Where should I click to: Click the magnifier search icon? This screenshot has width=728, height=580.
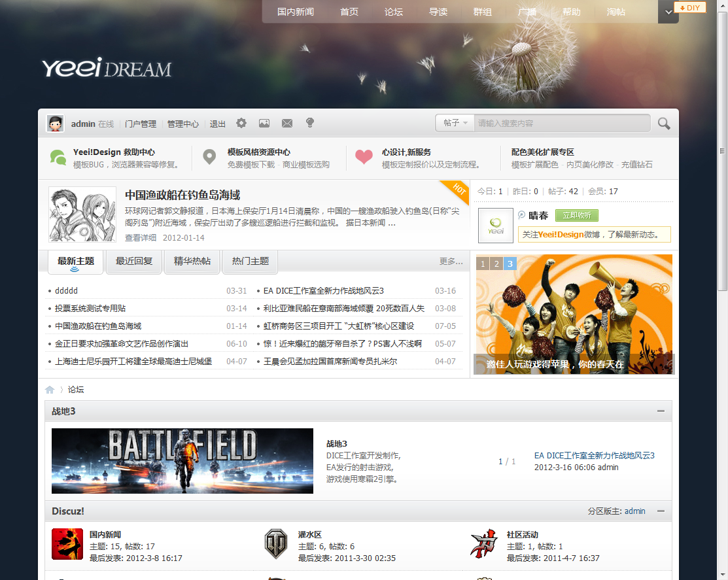coord(664,124)
